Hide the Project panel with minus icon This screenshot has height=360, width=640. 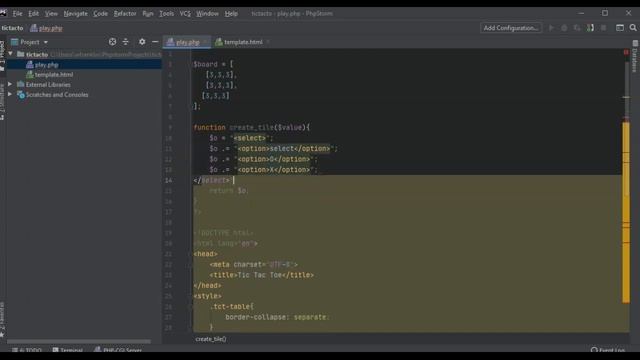155,42
